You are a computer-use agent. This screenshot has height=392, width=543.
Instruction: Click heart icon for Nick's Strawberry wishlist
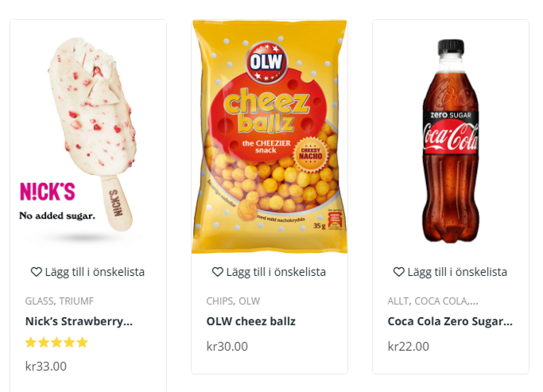click(x=36, y=272)
